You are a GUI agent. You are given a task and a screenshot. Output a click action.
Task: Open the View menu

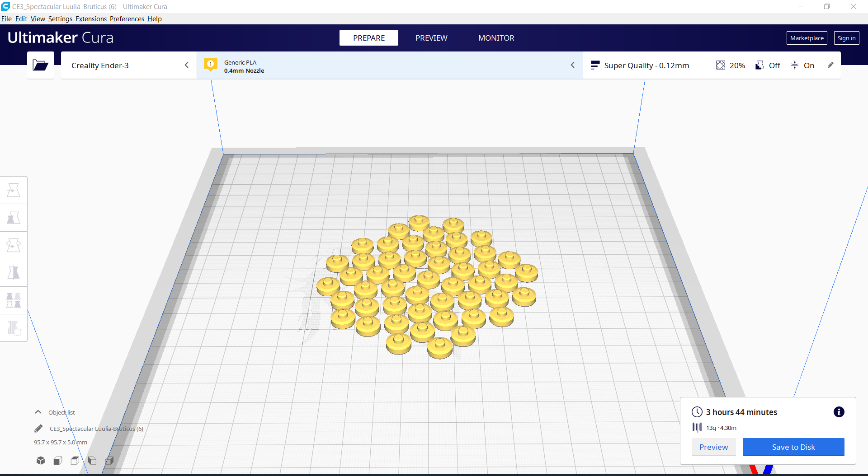pyautogui.click(x=38, y=19)
